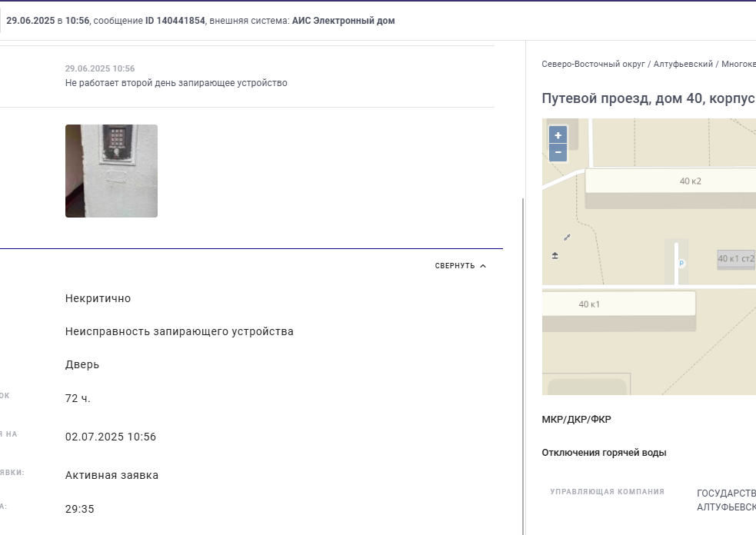Open the attached intercom photo thumbnail
The width and height of the screenshot is (756, 535).
112,171
